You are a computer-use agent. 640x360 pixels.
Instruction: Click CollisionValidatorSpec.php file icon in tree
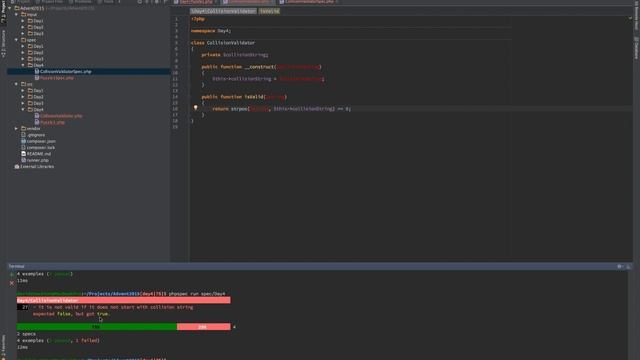coord(37,71)
